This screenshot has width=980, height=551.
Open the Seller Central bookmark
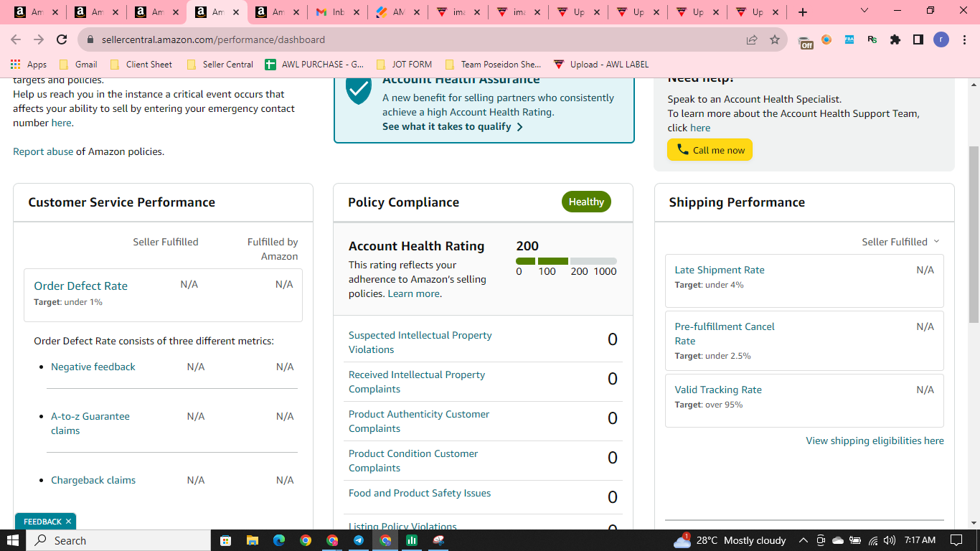tap(220, 65)
